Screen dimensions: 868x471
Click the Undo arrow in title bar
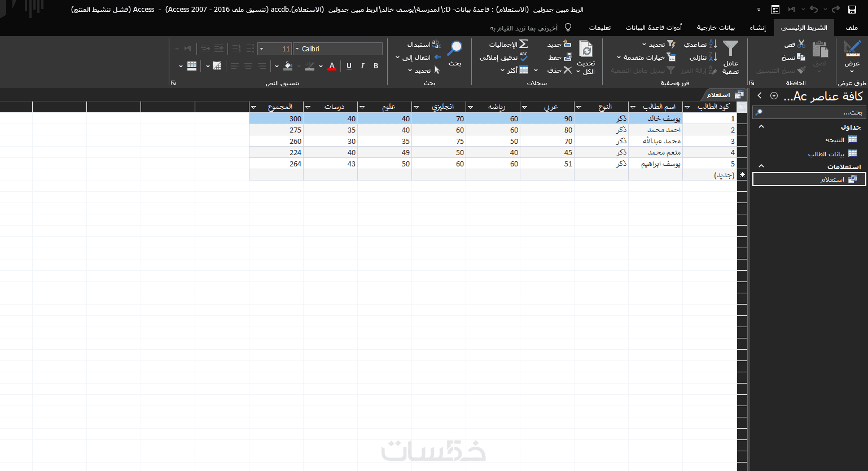(813, 10)
